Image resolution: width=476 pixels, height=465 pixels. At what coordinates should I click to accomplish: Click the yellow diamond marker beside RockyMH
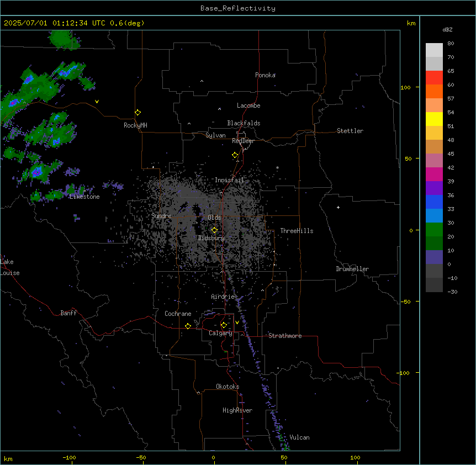point(137,113)
